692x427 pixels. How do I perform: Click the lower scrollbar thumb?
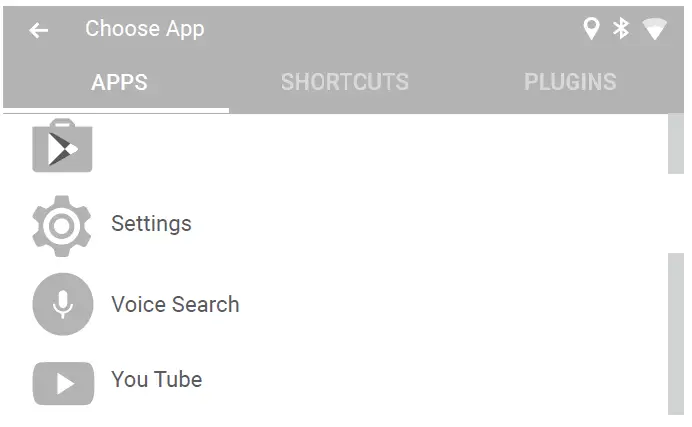(676, 332)
